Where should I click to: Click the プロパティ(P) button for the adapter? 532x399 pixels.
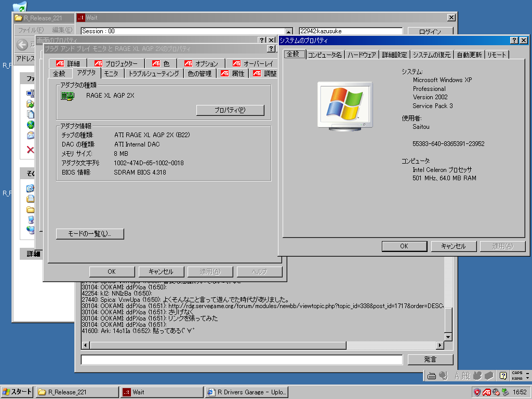pyautogui.click(x=230, y=110)
